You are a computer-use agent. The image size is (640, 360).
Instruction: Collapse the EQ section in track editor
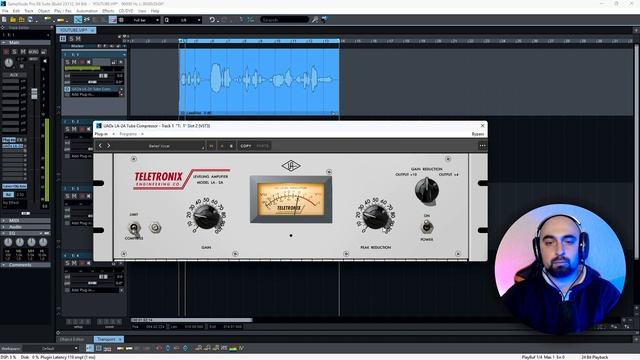pos(4,233)
